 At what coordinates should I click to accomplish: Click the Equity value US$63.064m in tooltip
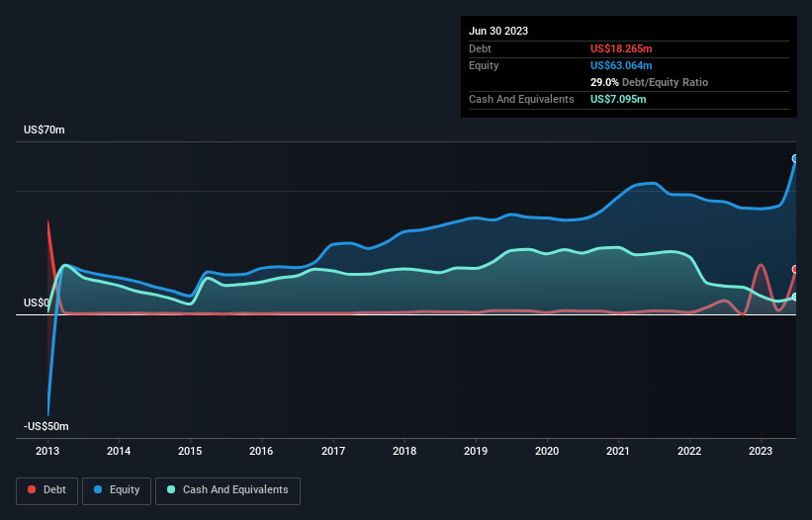coord(621,65)
